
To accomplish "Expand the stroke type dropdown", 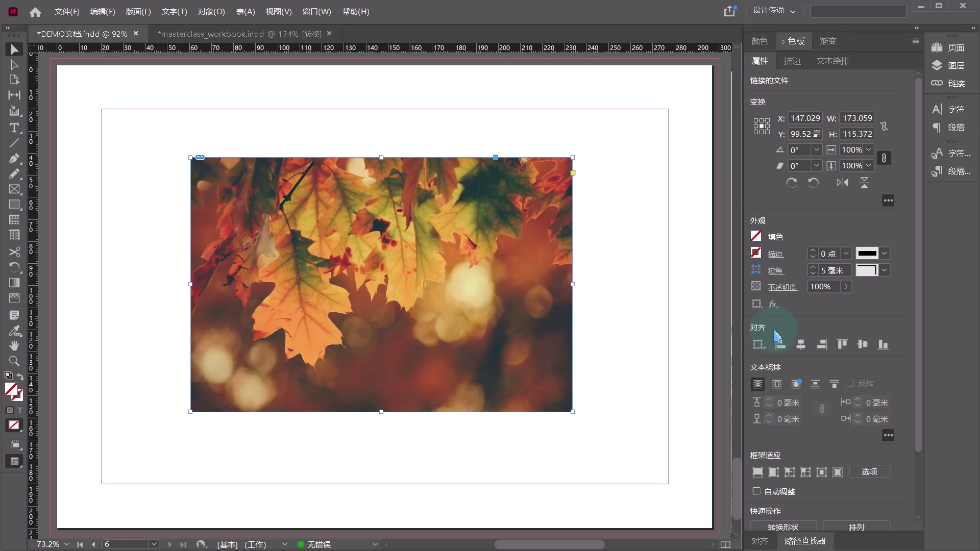I will (885, 254).
